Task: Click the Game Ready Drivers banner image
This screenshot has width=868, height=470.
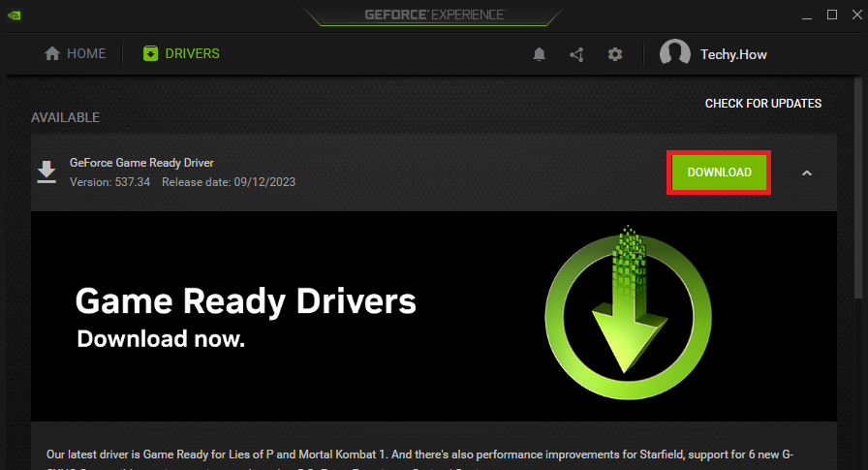Action: coord(433,316)
